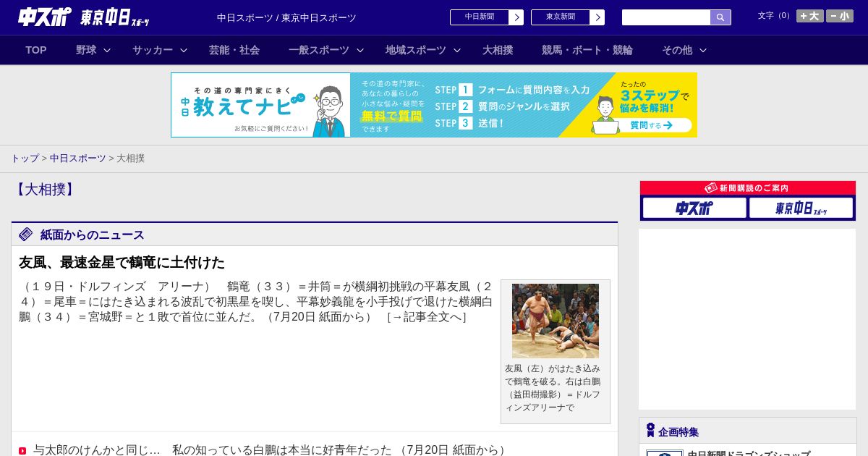Click the 企画特集 ribbon icon
The image size is (868, 456).
coord(650,431)
